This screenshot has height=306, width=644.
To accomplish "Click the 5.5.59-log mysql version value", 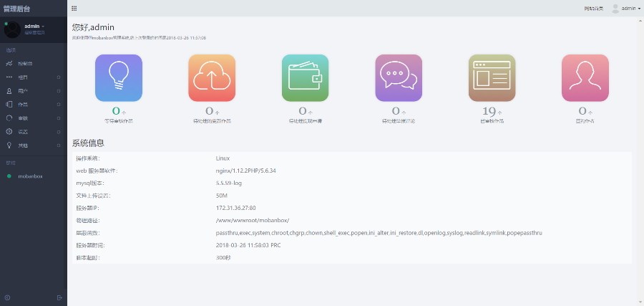I will click(x=229, y=183).
